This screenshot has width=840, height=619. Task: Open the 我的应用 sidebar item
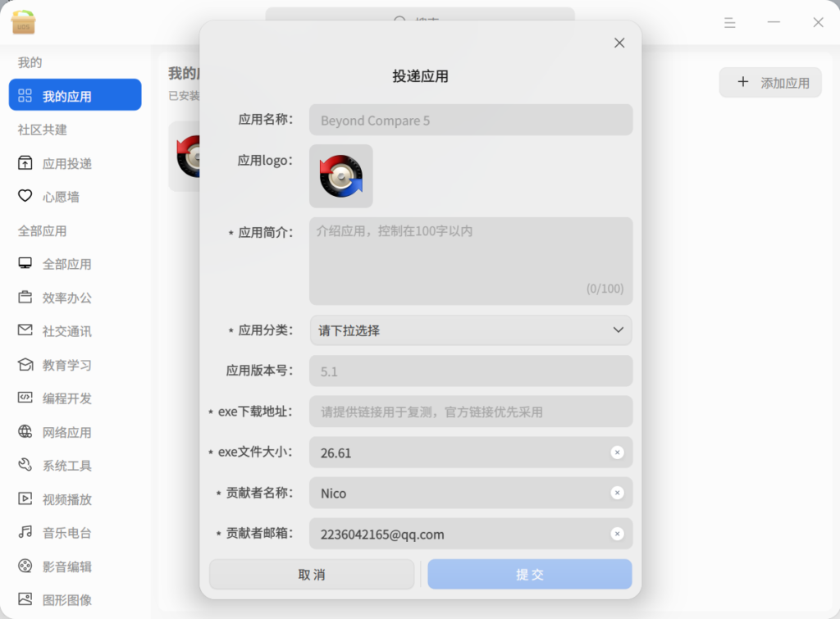point(75,95)
